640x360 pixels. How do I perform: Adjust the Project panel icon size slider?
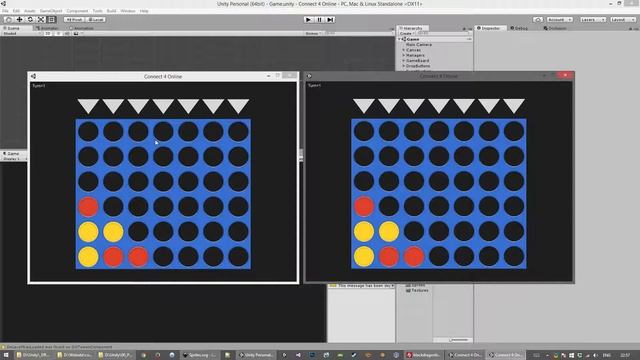point(458,340)
